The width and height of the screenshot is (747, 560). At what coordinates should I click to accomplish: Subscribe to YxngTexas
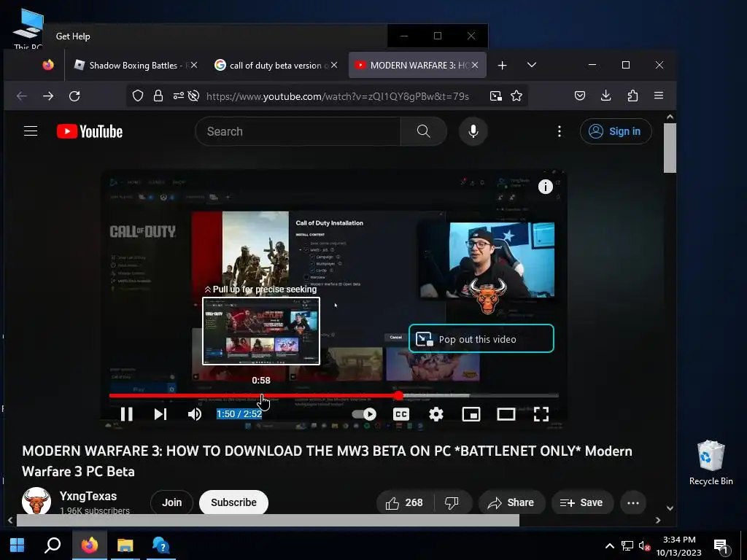(233, 502)
